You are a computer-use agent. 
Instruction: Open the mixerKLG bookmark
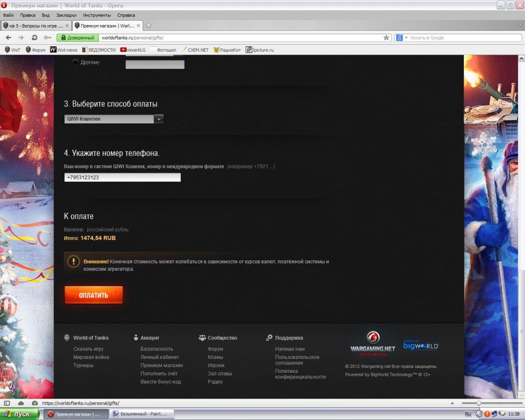(133, 50)
